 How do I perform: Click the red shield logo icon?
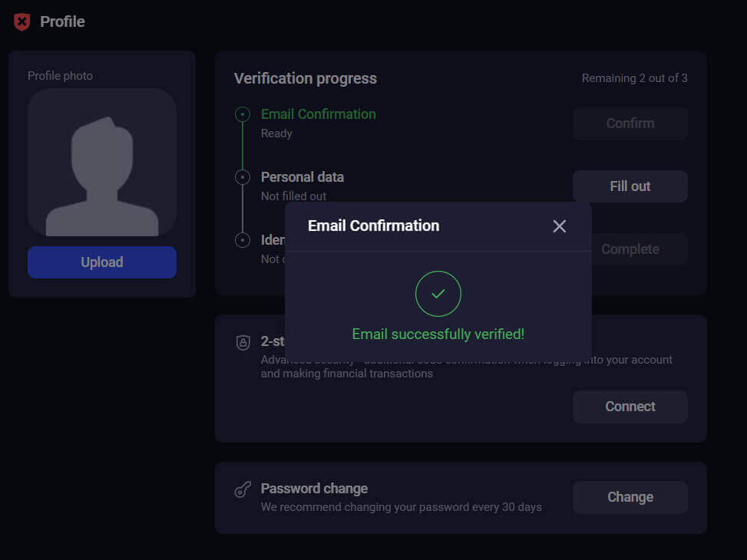point(22,22)
